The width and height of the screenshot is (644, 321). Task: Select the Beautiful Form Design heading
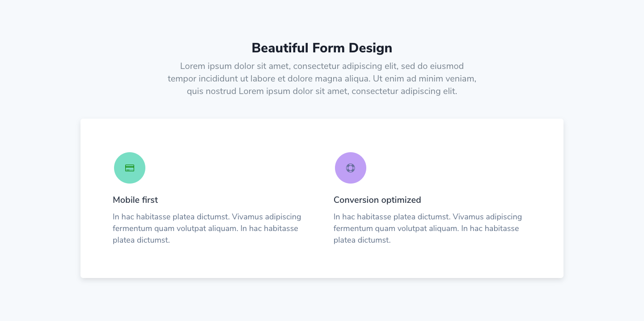322,48
